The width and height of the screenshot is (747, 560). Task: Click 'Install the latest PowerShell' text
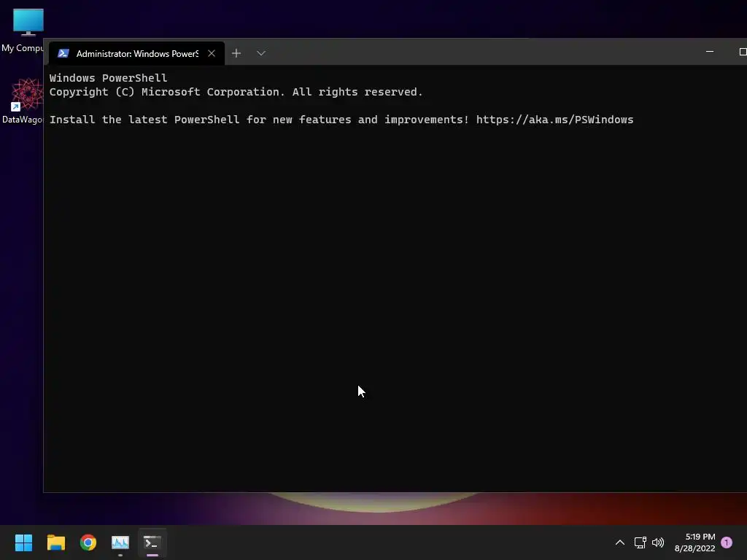click(144, 120)
